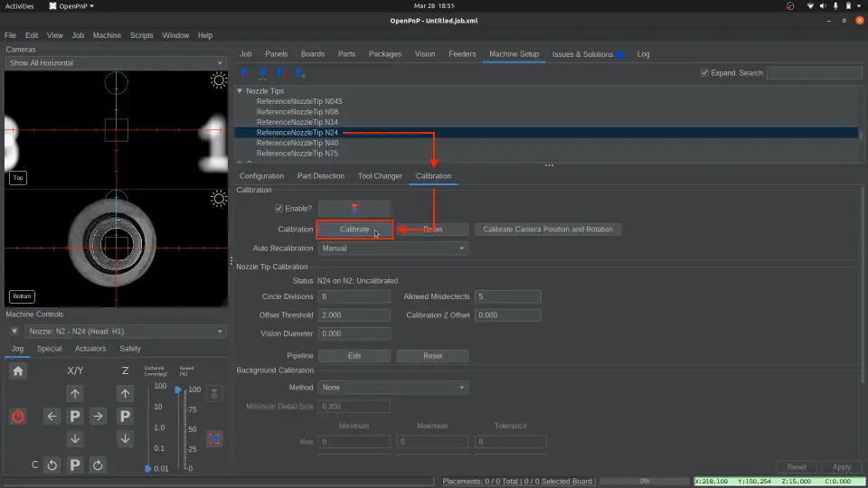Click the Circle Divisions input field
Image resolution: width=868 pixels, height=488 pixels.
pos(354,296)
